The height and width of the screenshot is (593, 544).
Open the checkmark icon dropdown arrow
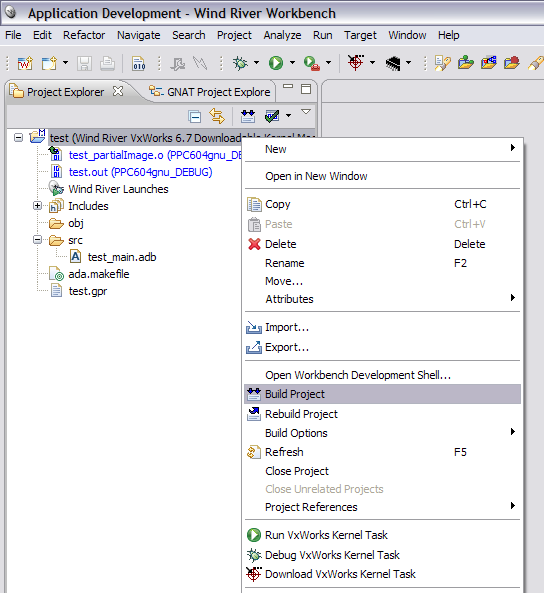point(289,116)
